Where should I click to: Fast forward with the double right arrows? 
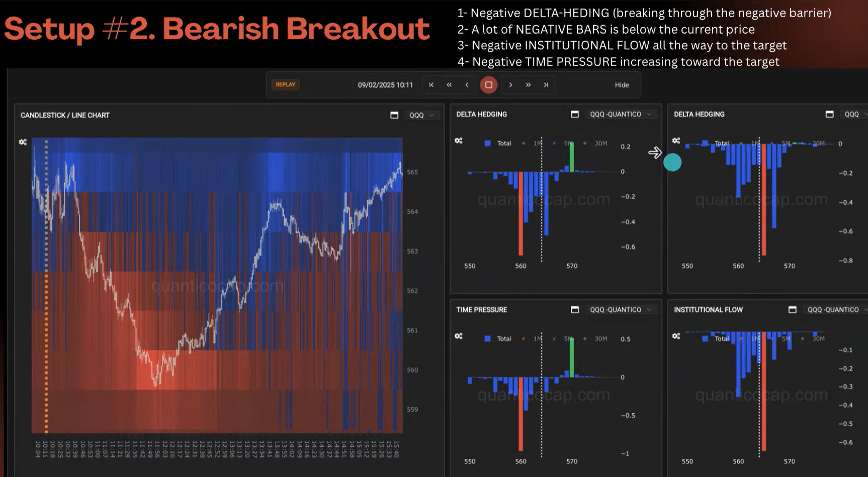tap(528, 85)
